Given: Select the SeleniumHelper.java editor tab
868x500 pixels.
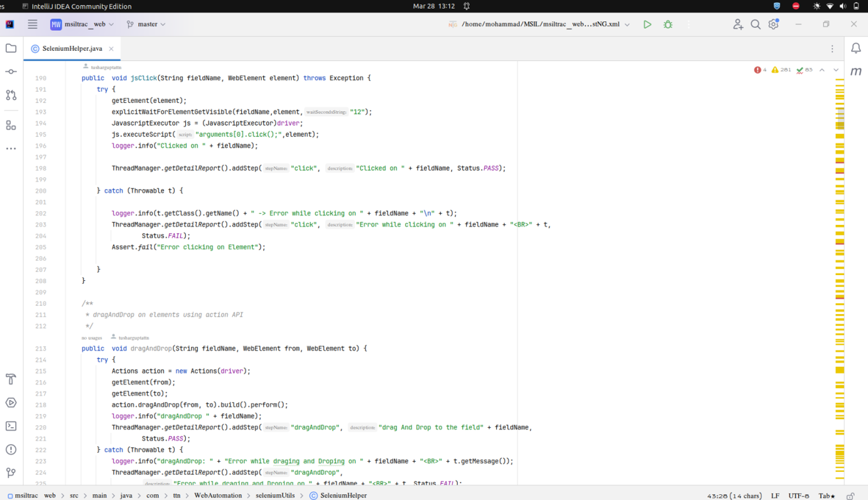Looking at the screenshot, I should (x=72, y=48).
